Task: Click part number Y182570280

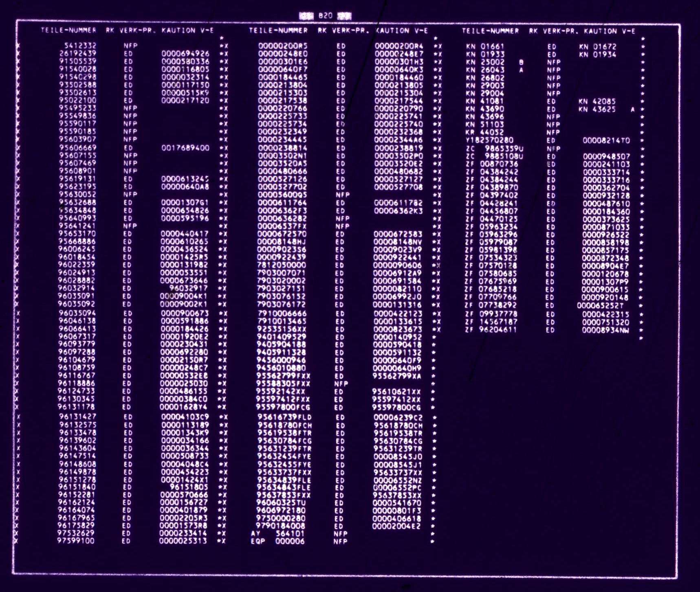Action: [490, 140]
